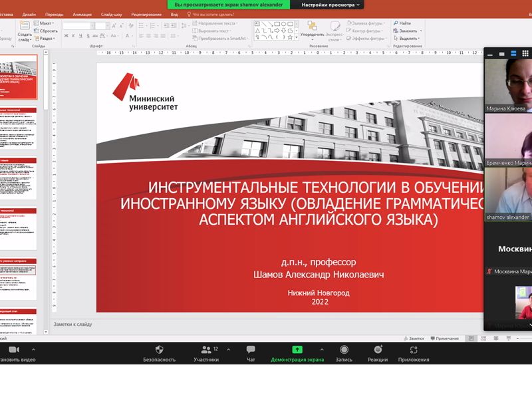Toggle the Notes (Заметки) pane in status bar

[413, 338]
